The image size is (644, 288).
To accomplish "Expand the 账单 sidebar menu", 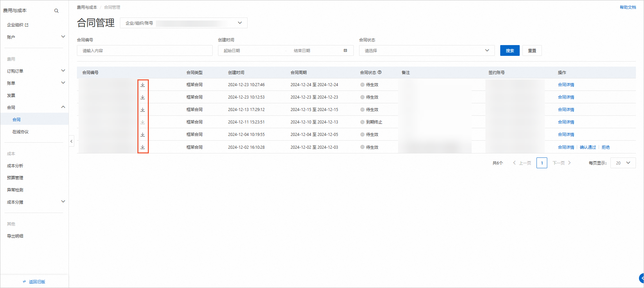I will pos(63,83).
